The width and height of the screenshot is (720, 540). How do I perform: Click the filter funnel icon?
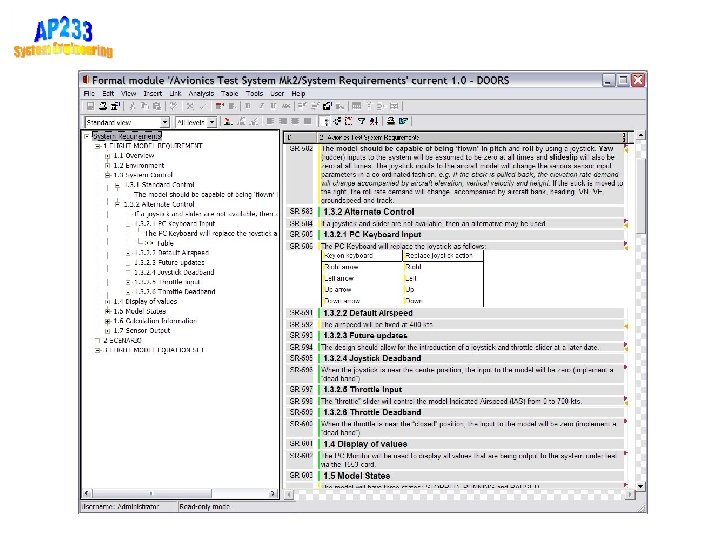361,121
